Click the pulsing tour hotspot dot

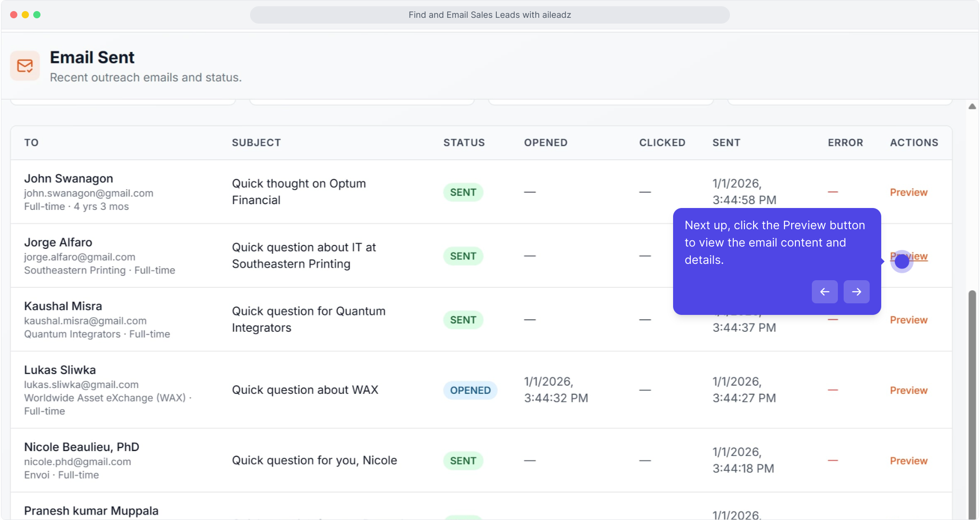(901, 261)
